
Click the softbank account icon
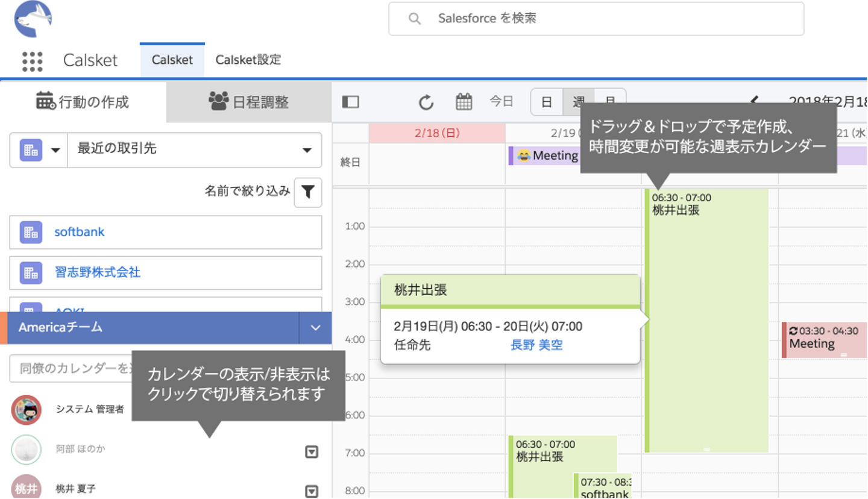(x=31, y=232)
